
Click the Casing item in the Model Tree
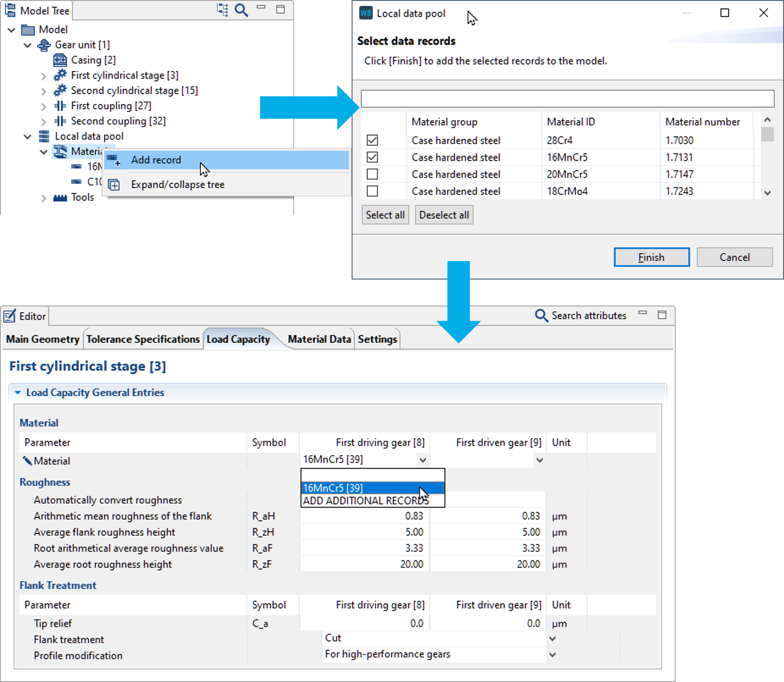pos(92,60)
